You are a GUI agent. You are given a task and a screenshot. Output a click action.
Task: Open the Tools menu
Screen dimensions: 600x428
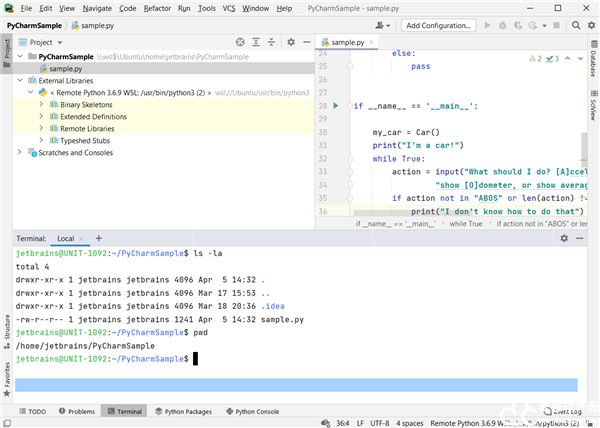click(207, 8)
